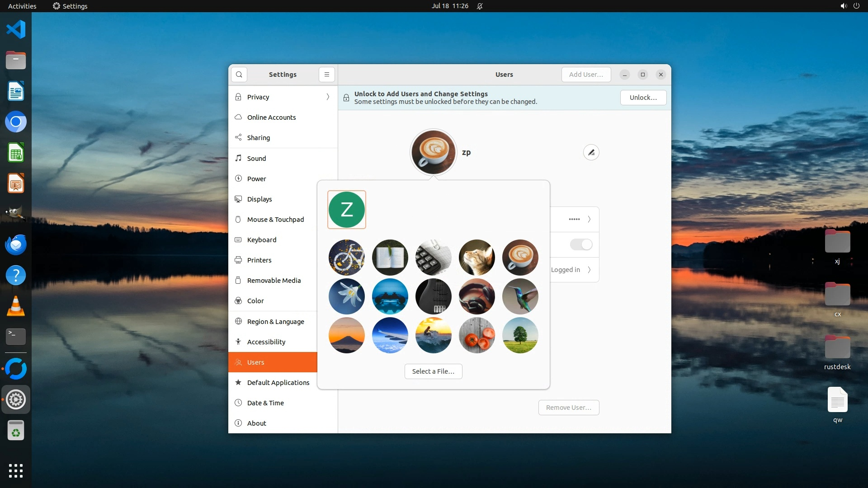The image size is (868, 488).
Task: Open Visual Studio Code from dock
Action: point(16,30)
